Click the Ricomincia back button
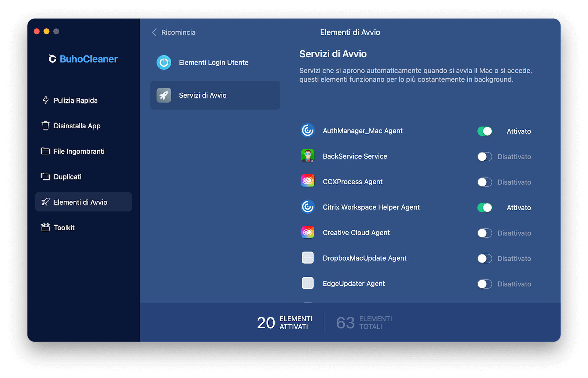588x378 pixels. pyautogui.click(x=174, y=32)
